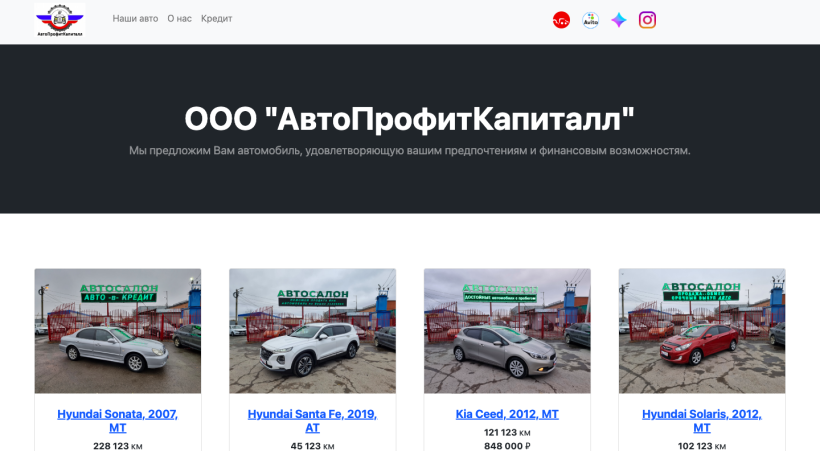820x451 pixels.
Task: Open the Кредит menu item
Action: pos(217,18)
